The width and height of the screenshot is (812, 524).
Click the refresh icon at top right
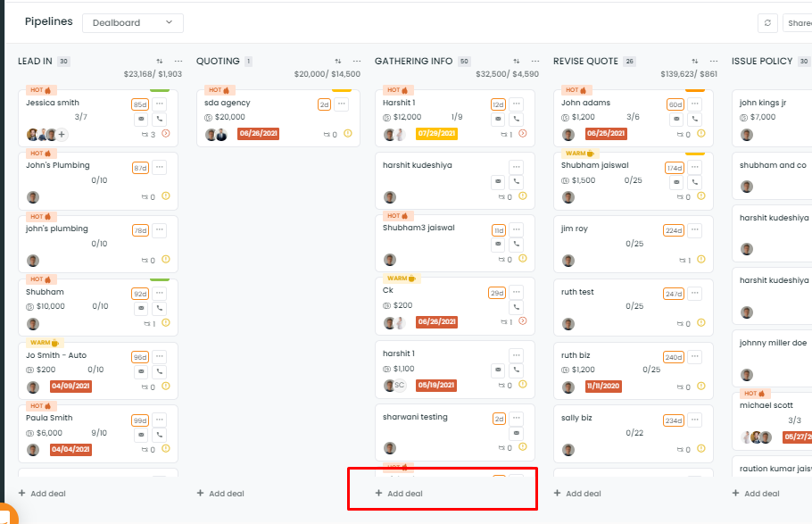coord(767,23)
